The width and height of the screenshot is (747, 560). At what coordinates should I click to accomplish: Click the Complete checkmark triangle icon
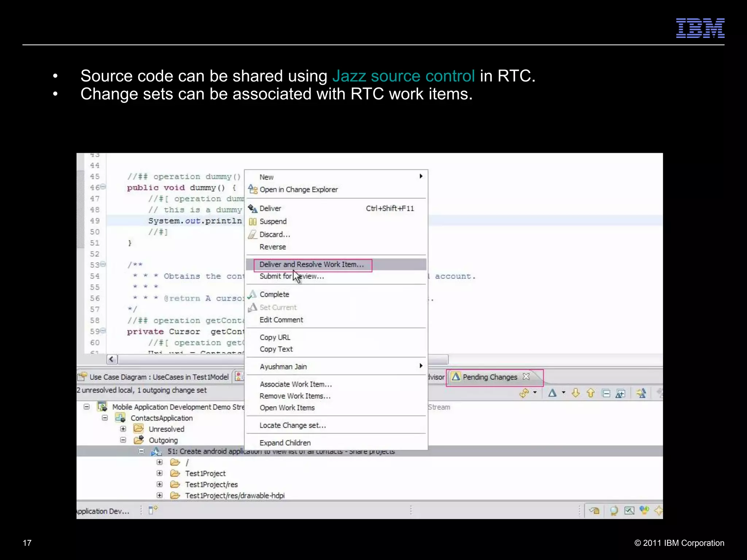pyautogui.click(x=252, y=294)
